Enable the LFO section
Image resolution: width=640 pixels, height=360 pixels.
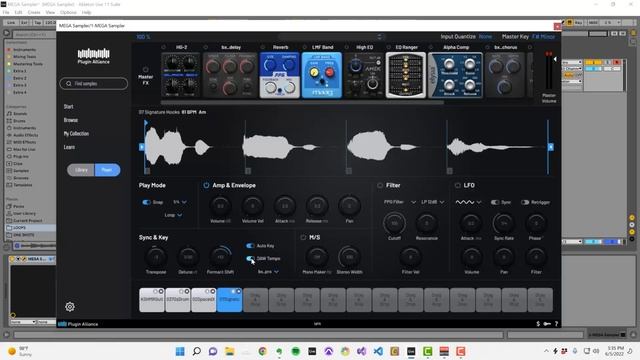coord(458,185)
